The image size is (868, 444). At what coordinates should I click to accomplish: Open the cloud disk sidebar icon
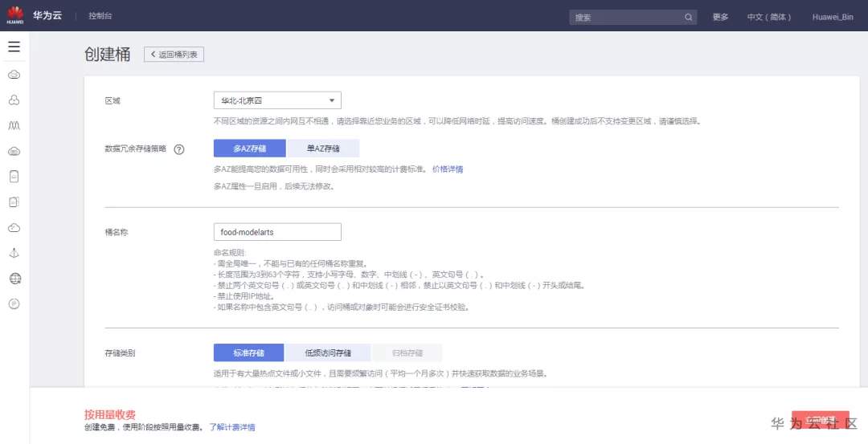(14, 151)
